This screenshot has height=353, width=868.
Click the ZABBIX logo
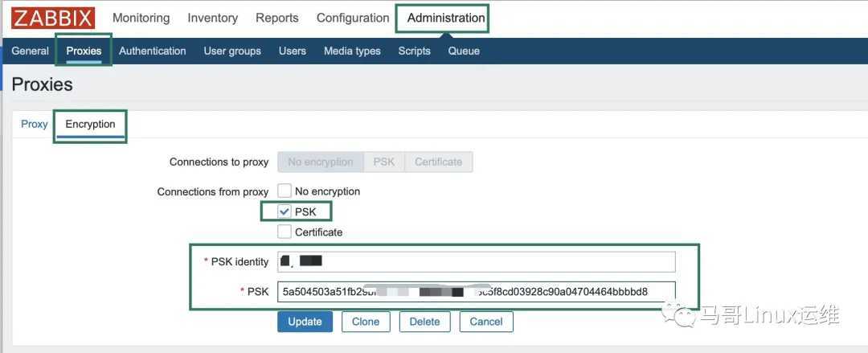[53, 18]
